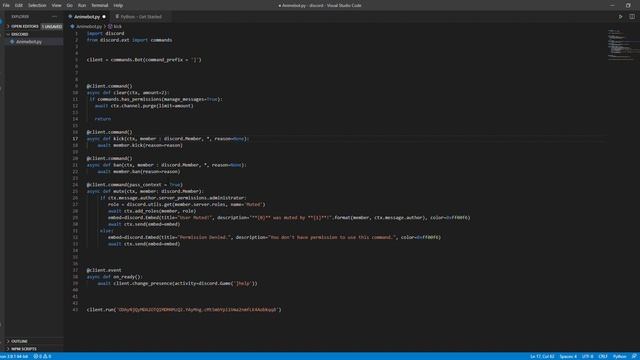Change language mode Python in status bar
640x360 pixels.
[x=619, y=356]
